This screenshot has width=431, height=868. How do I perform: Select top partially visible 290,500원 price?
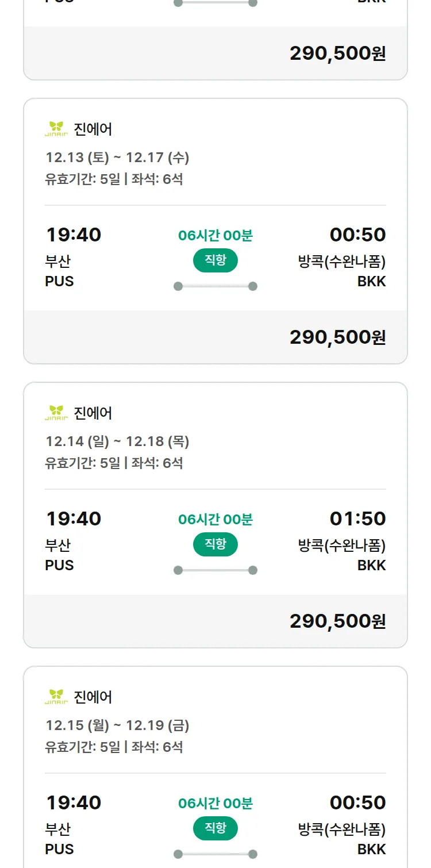pyautogui.click(x=337, y=53)
